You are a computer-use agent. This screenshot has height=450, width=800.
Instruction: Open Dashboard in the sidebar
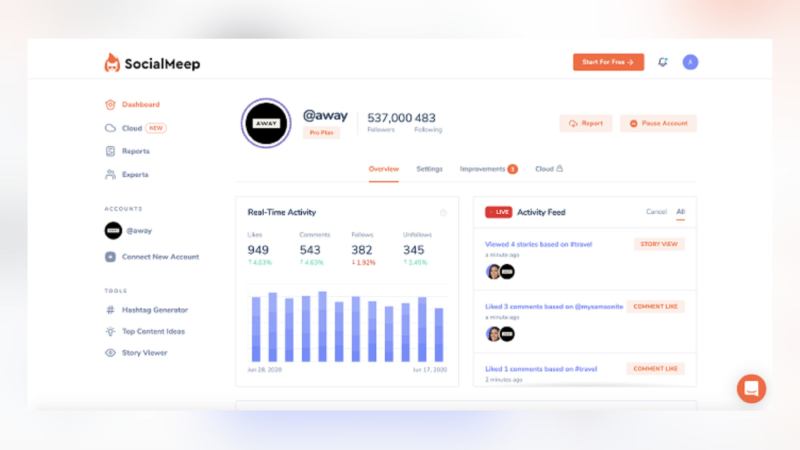pyautogui.click(x=140, y=104)
